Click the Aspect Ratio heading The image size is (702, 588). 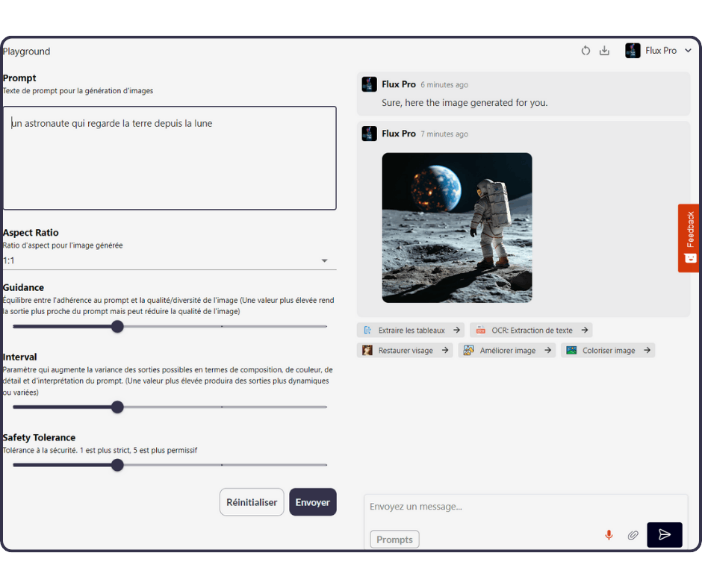pos(31,233)
